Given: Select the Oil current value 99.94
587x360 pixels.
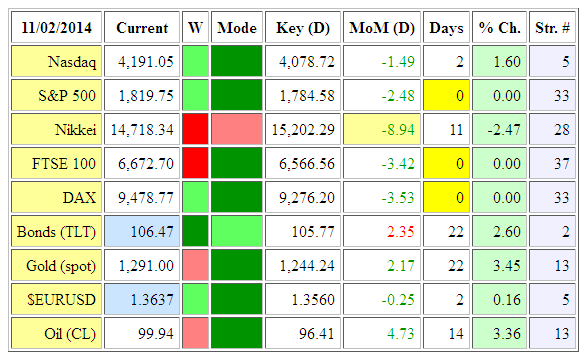Looking at the screenshot, I should (x=142, y=333).
